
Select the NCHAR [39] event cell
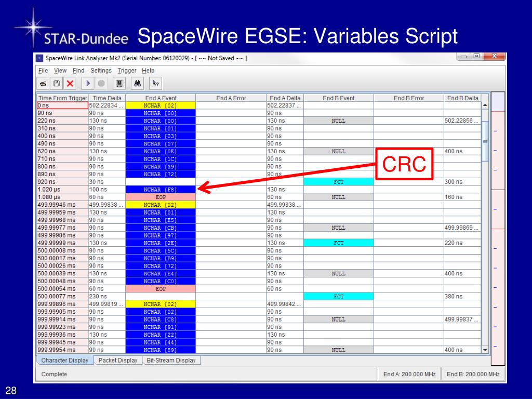coord(161,167)
